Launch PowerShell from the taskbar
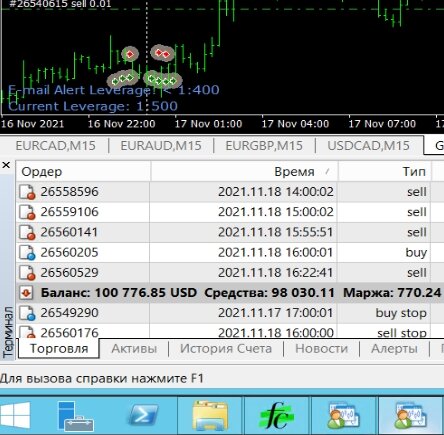 (144, 416)
